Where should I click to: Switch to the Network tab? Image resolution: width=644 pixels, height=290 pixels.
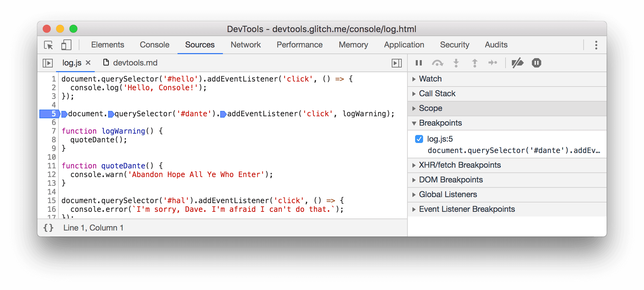pyautogui.click(x=246, y=45)
